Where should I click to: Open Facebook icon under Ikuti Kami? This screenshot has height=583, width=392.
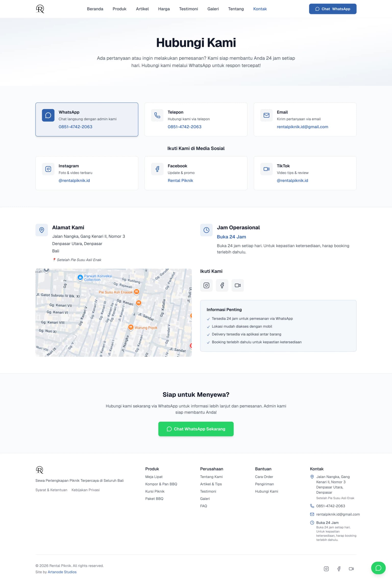click(222, 285)
